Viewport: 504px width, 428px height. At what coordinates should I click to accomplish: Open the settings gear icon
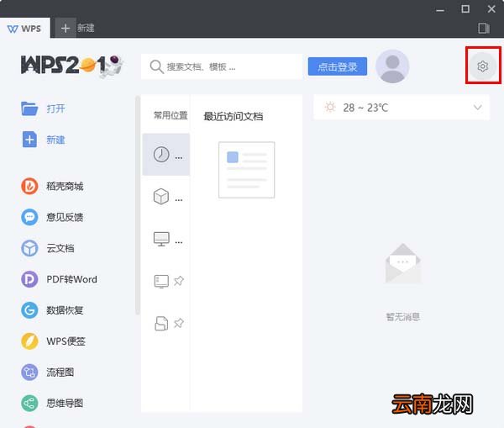click(482, 66)
